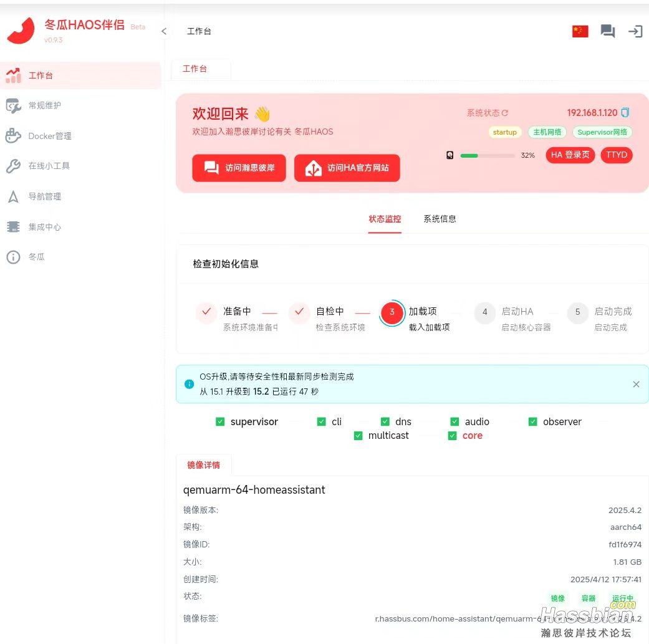Toggle the observer checkbox

(x=532, y=421)
